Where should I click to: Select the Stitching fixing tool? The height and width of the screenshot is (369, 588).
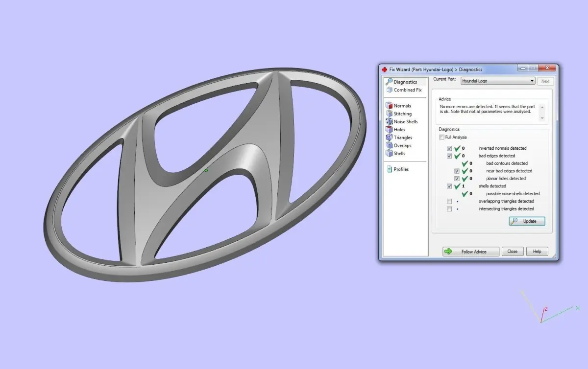pyautogui.click(x=399, y=114)
